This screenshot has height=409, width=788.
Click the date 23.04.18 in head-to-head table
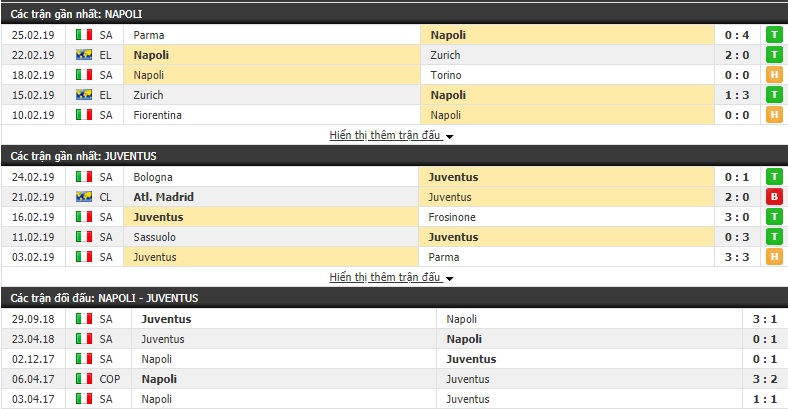tap(33, 339)
